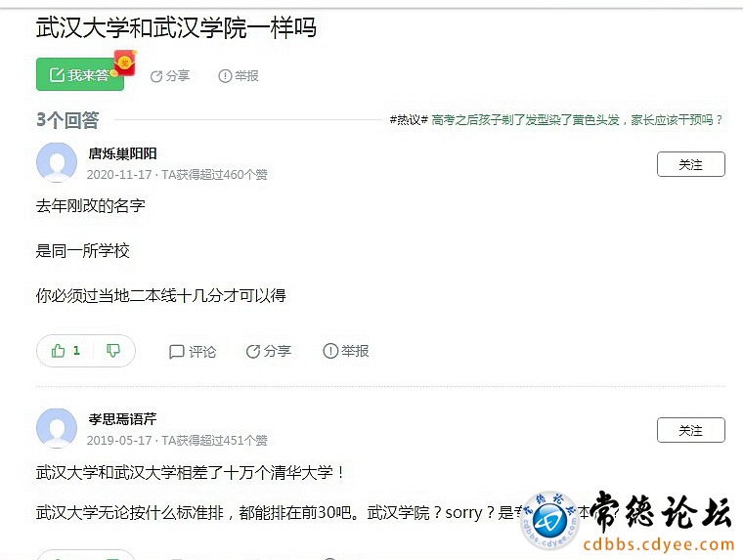Open the #热议# hot topic link about dyed hair
The width and height of the screenshot is (743, 560).
[x=556, y=120]
